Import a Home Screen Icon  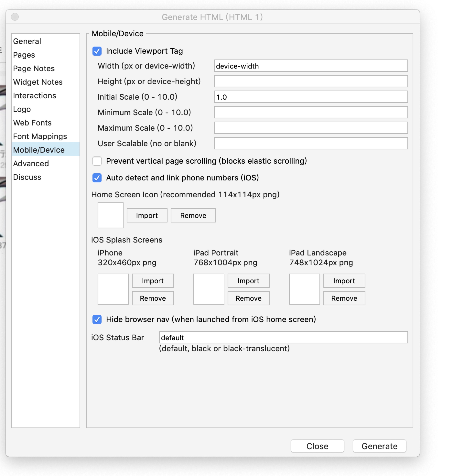pyautogui.click(x=147, y=215)
